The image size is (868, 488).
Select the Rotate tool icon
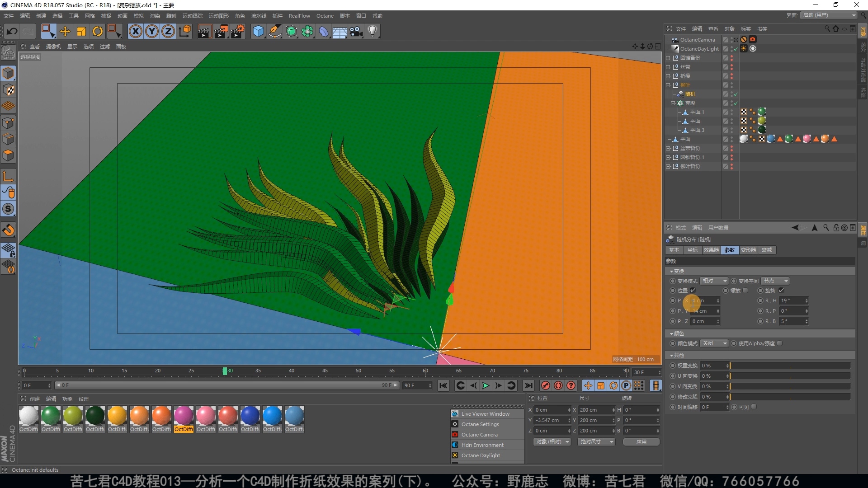[98, 31]
